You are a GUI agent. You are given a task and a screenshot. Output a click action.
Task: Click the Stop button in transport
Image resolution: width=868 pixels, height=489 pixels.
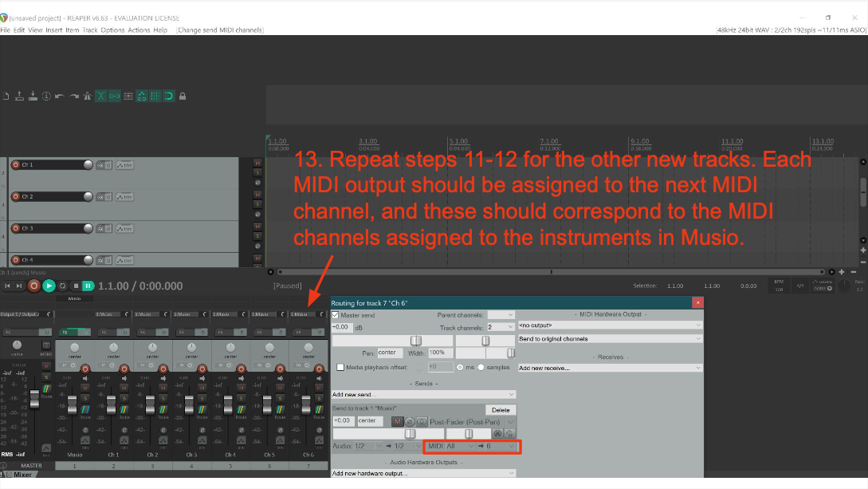pos(76,286)
